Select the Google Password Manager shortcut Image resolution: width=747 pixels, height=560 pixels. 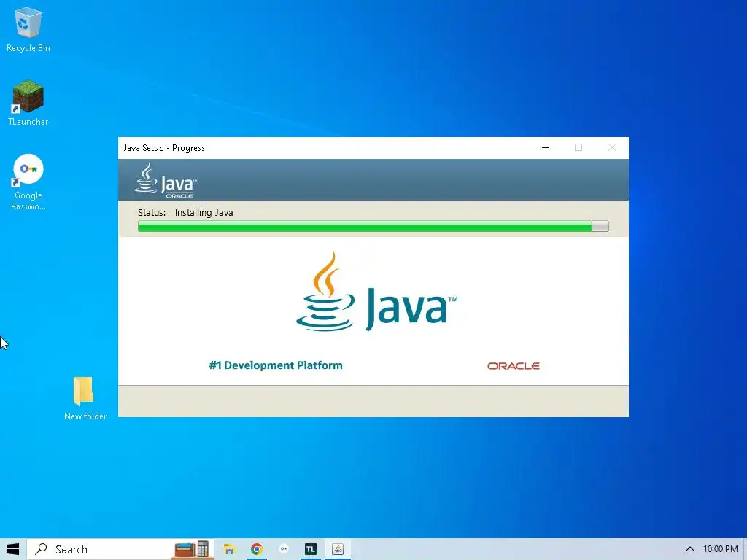point(28,182)
